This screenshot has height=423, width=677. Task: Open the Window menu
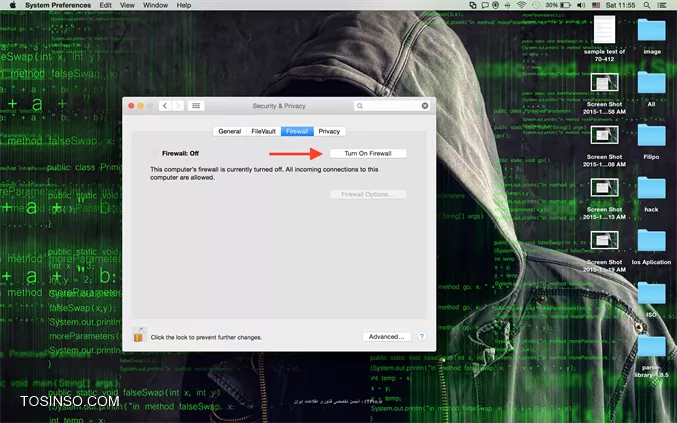[155, 5]
